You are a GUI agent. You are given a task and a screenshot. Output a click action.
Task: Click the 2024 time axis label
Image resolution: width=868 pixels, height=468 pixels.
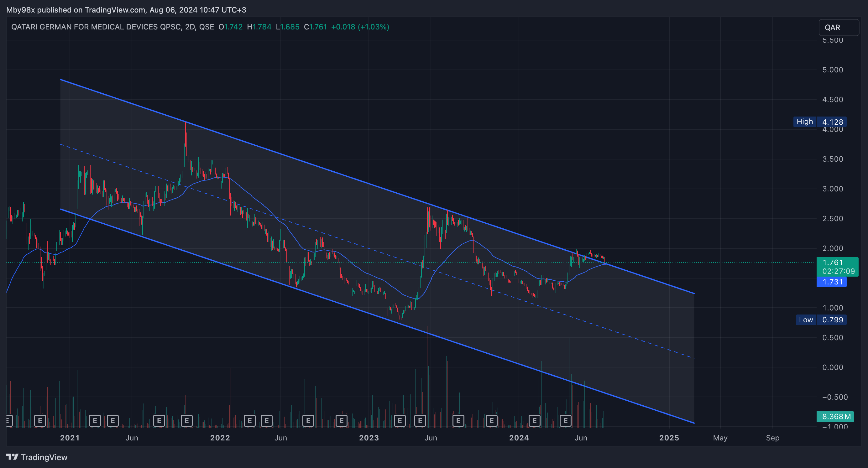click(519, 438)
